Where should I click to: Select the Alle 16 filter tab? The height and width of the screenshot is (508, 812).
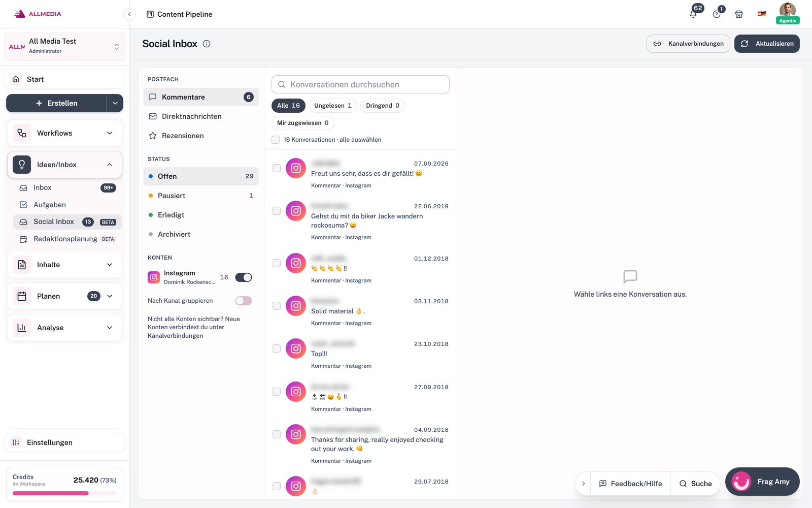point(288,106)
